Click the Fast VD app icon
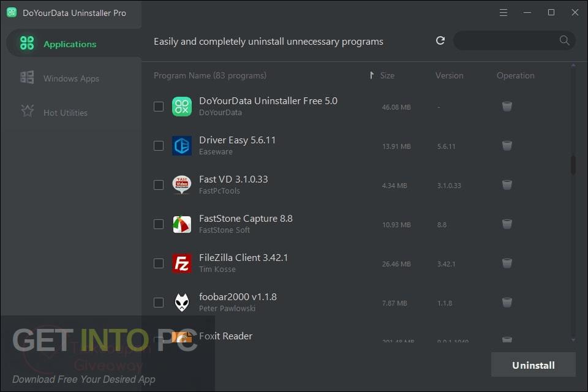 182,184
